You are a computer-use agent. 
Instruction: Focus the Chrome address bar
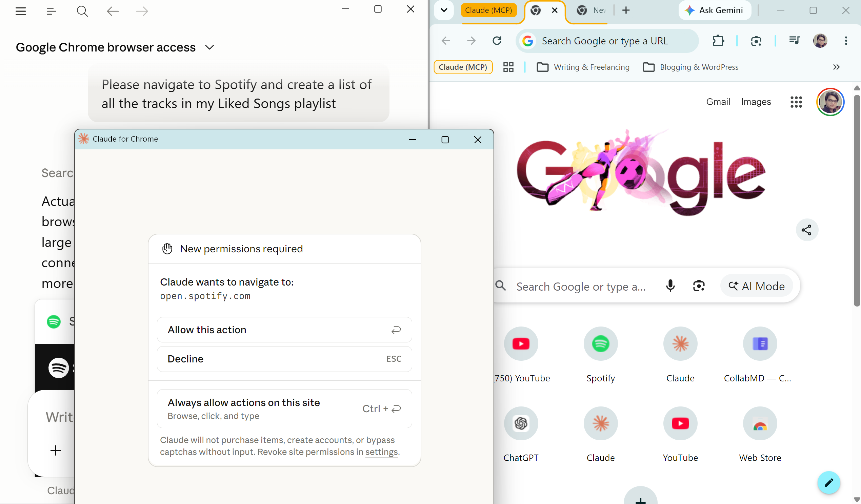click(607, 41)
